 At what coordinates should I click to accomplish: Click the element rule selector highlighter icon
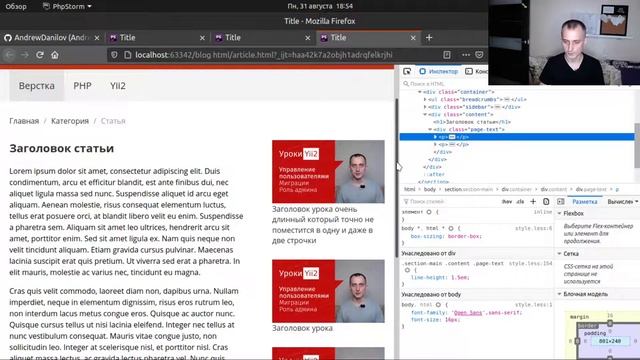coord(429,212)
